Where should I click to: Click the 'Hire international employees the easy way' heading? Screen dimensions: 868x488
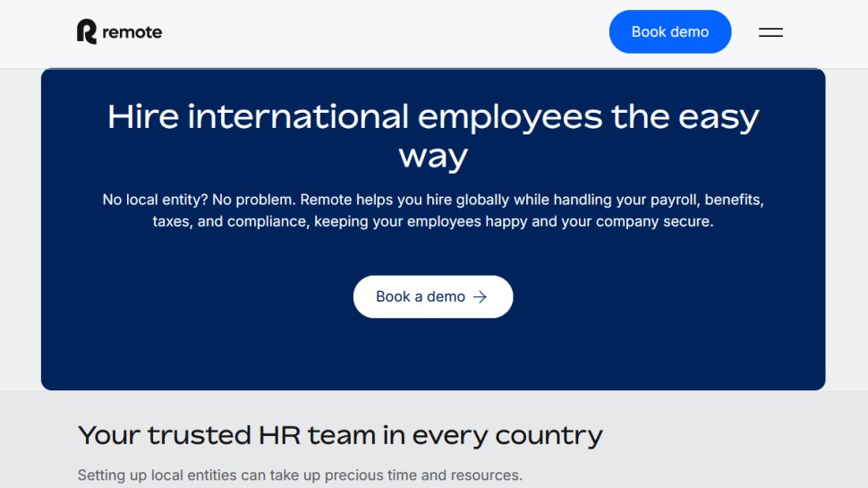(x=433, y=136)
